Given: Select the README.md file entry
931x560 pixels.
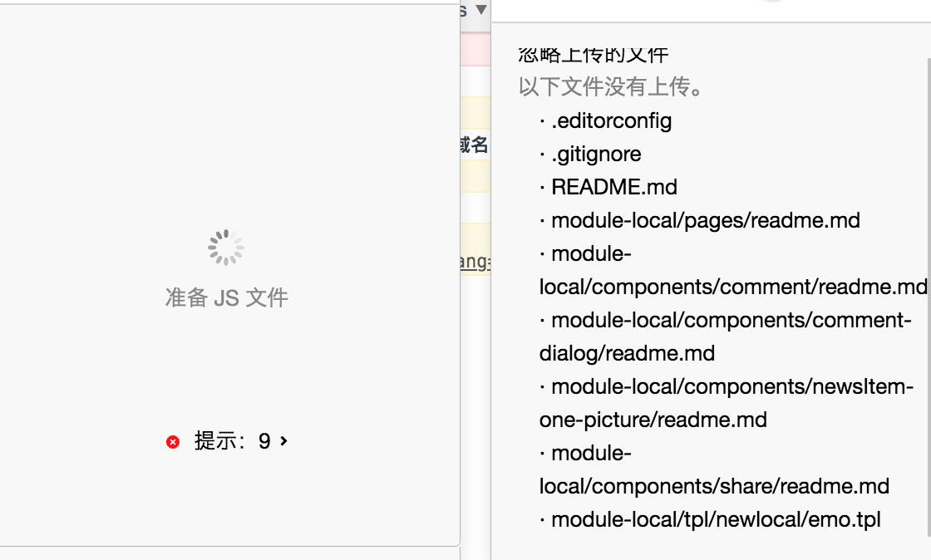Looking at the screenshot, I should tap(614, 187).
